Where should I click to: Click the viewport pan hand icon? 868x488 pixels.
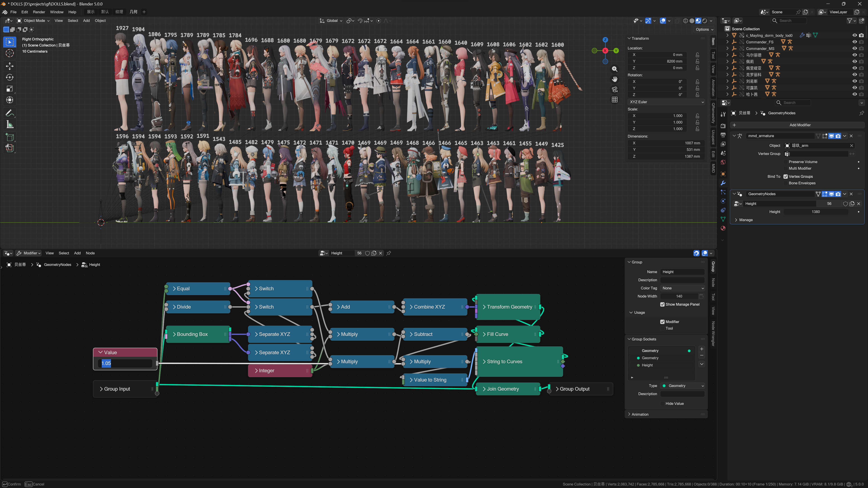tap(615, 79)
